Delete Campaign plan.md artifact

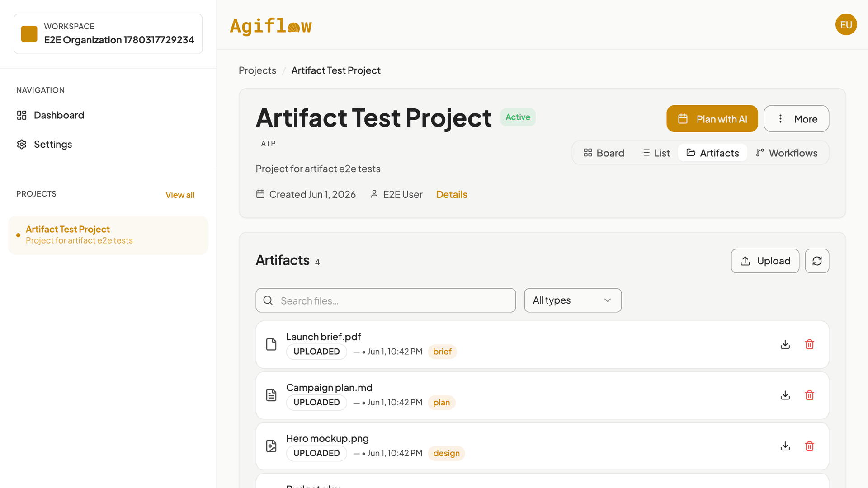(810, 395)
